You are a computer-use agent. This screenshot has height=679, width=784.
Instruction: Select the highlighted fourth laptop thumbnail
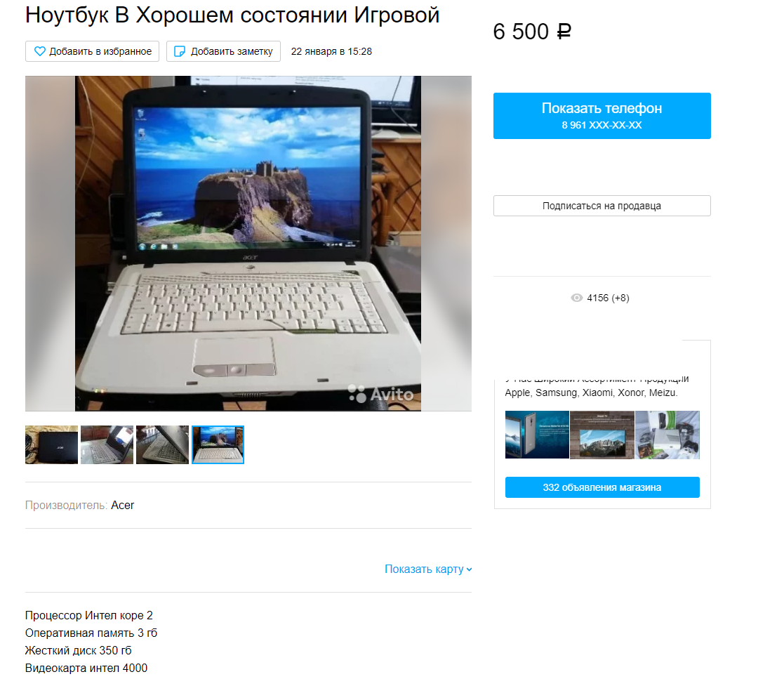(218, 445)
